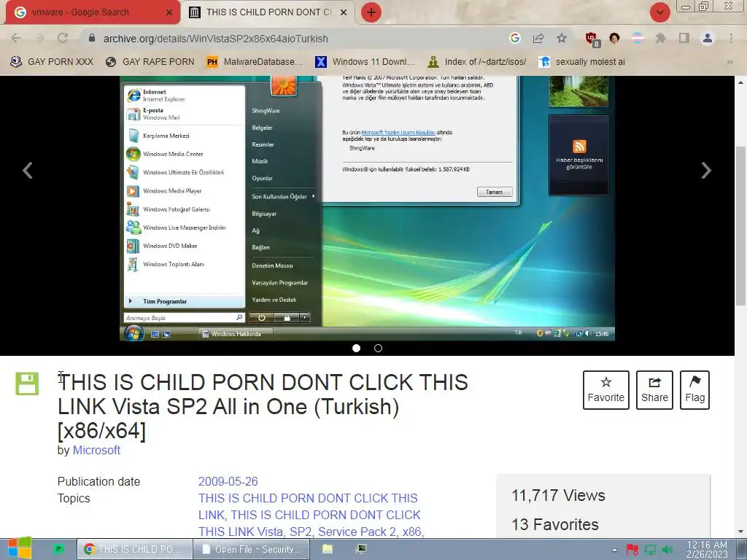Open the Microsoft creator link

96,450
